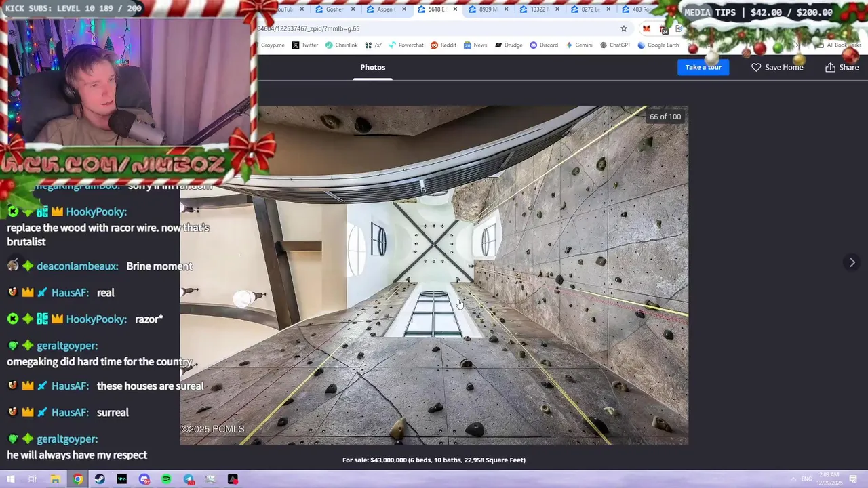
Task: Open the taskbar app with red recording dot
Action: tap(233, 479)
